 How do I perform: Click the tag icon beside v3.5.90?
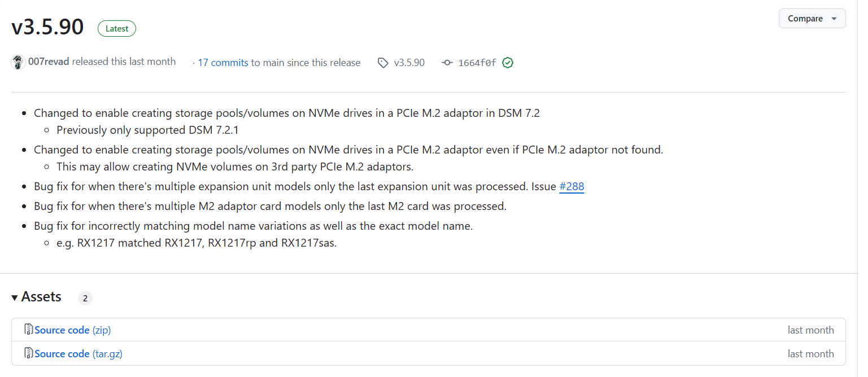click(x=383, y=63)
